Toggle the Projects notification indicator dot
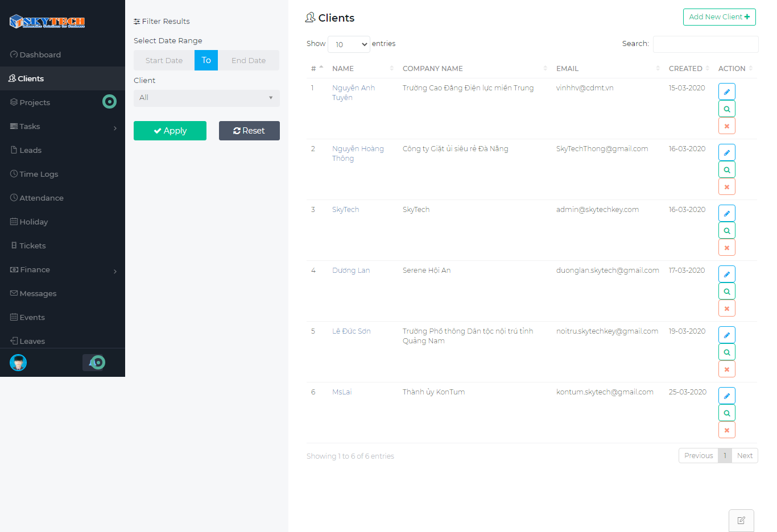The width and height of the screenshot is (777, 532). [109, 102]
